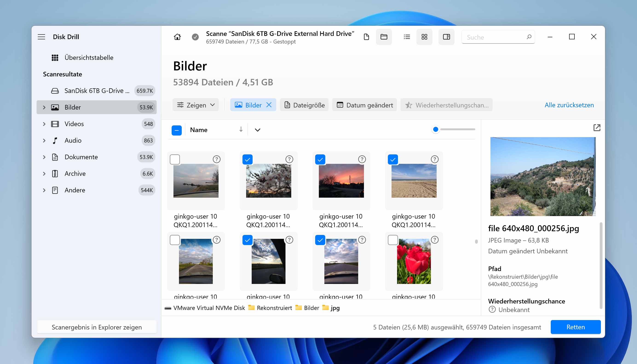Open info for road photo
This screenshot has width=637, height=364.
(216, 240)
